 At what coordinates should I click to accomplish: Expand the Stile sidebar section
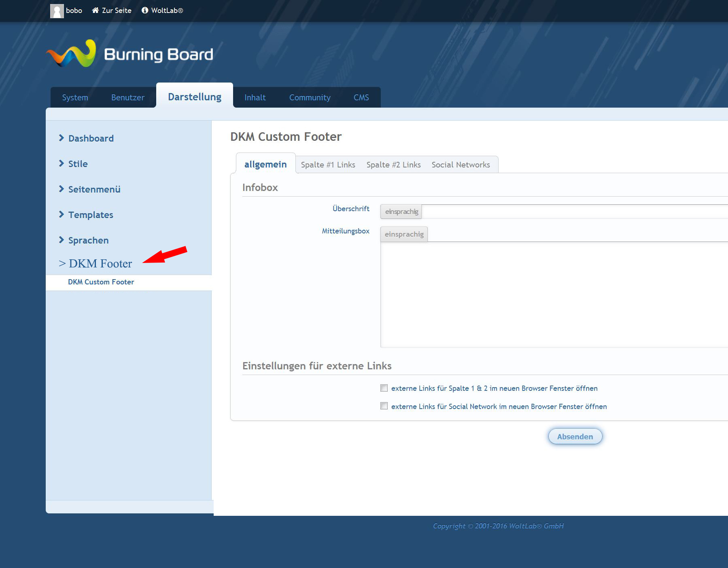(78, 164)
